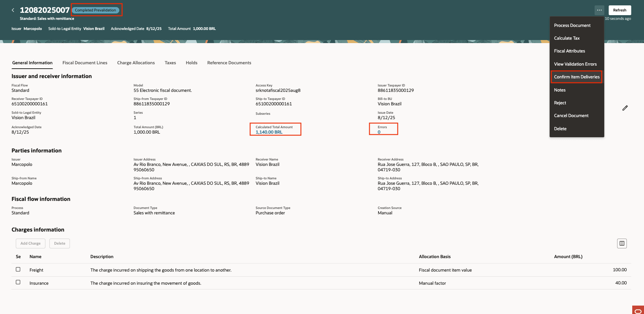This screenshot has height=314, width=644.
Task: Open Fiscal Attributes from the menu
Action: click(x=569, y=51)
